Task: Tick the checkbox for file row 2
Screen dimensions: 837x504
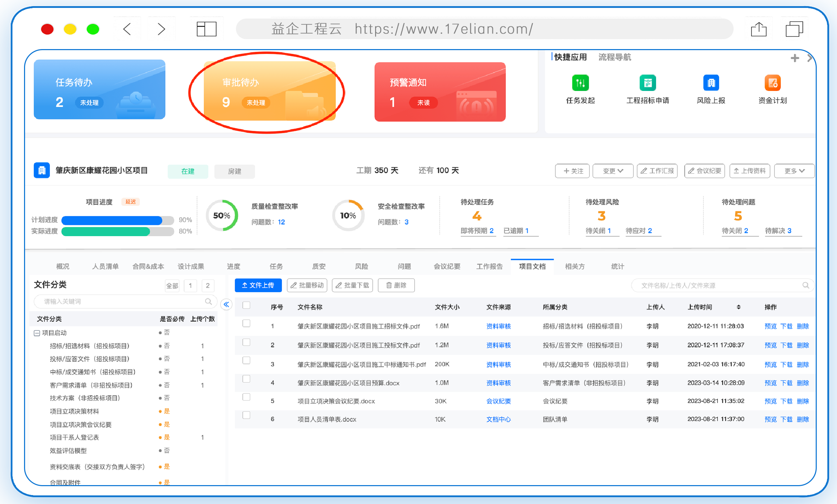Action: pos(246,342)
